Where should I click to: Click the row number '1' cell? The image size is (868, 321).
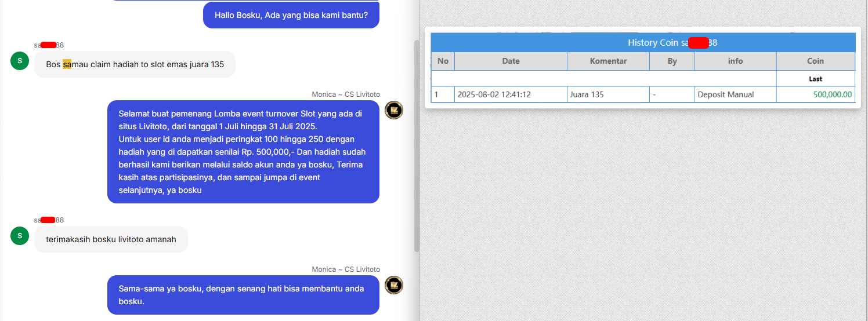(443, 94)
